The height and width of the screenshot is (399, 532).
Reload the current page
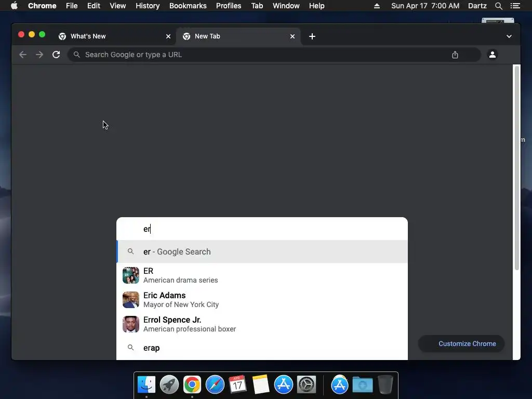pyautogui.click(x=56, y=55)
